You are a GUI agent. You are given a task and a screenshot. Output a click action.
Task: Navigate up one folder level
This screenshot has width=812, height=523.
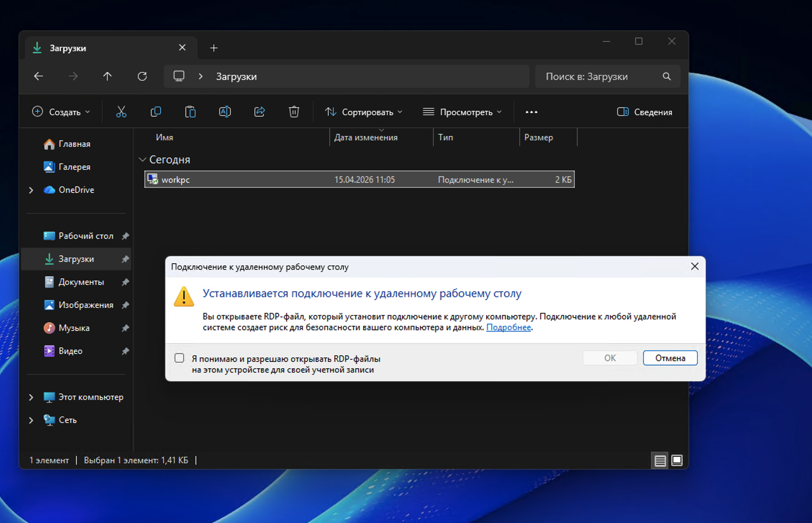point(107,76)
